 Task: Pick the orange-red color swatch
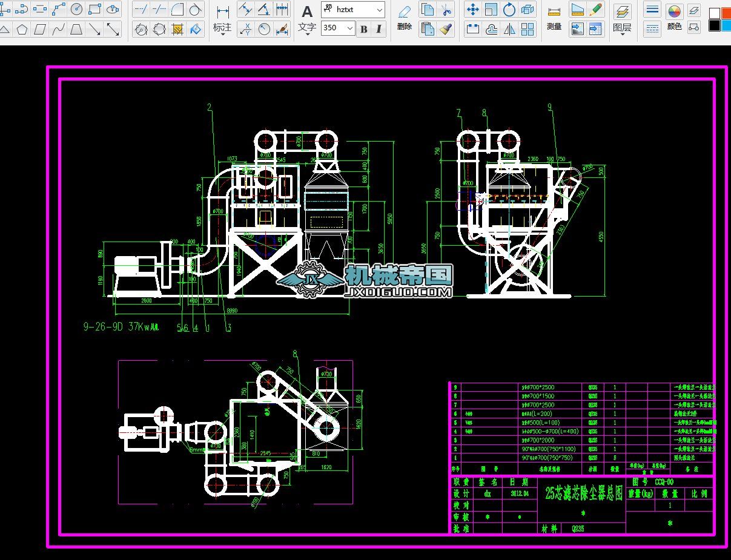726,13
